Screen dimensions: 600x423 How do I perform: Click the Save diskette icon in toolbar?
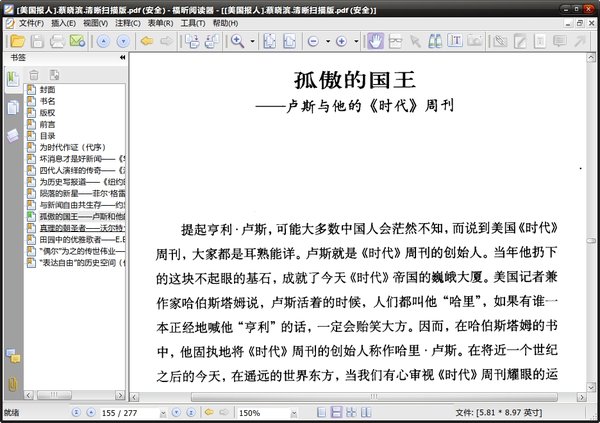[37, 41]
